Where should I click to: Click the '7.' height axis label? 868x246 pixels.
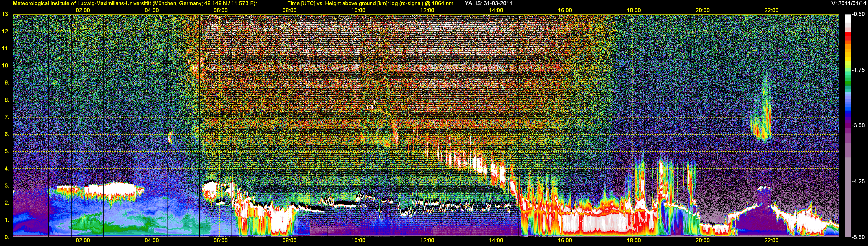click(7, 117)
